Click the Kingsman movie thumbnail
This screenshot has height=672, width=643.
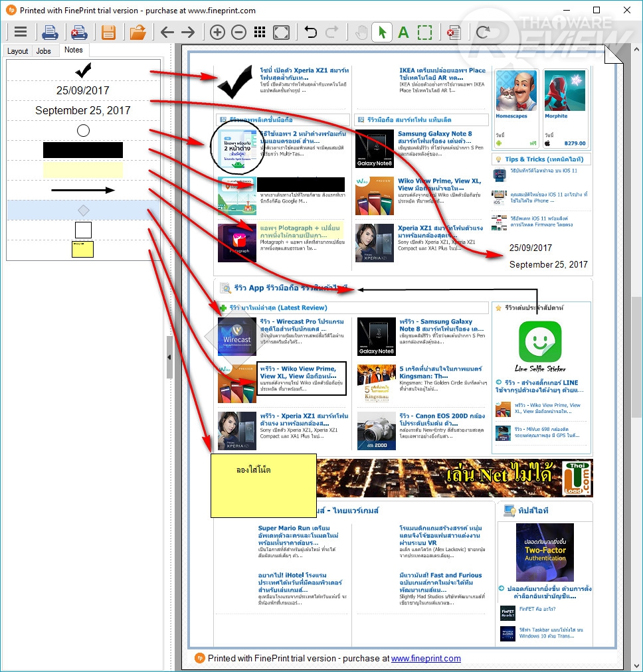tap(377, 384)
